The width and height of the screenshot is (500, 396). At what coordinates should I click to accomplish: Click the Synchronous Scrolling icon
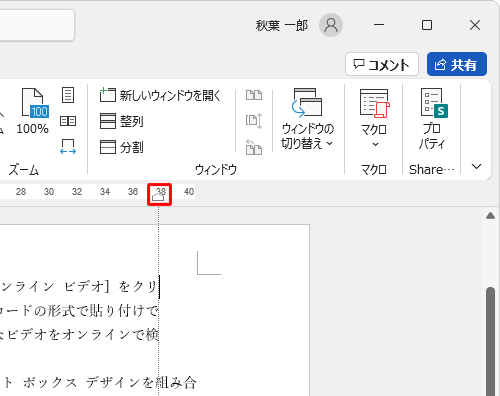coord(254,121)
